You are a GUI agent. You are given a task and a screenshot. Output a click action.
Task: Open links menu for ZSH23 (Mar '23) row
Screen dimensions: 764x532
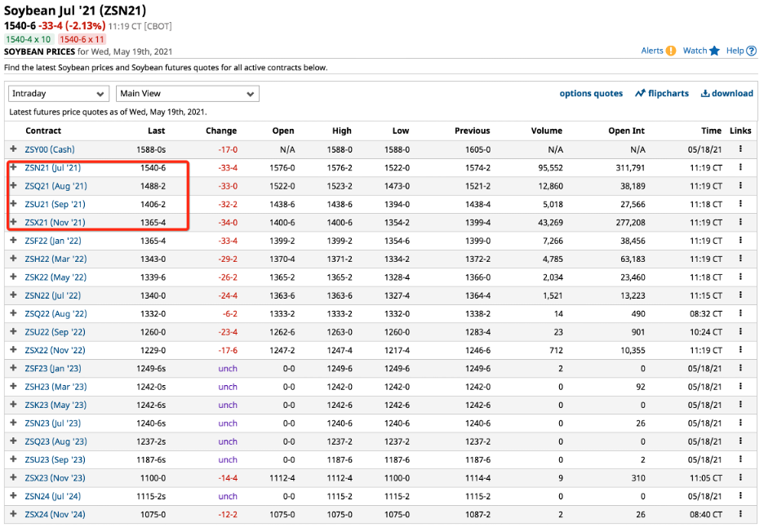point(740,386)
